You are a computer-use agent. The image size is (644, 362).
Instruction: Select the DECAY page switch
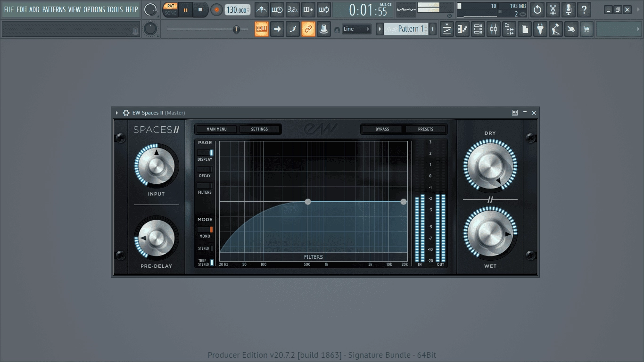click(205, 169)
